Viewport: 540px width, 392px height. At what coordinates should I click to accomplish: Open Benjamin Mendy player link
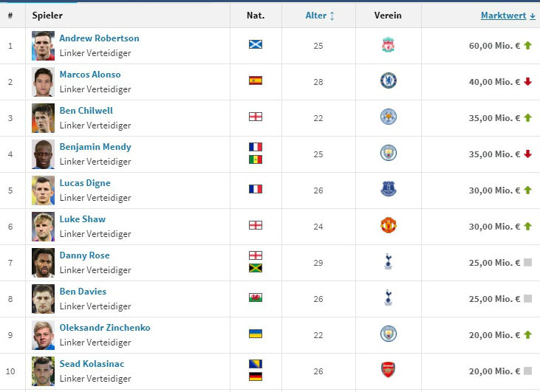tap(95, 147)
